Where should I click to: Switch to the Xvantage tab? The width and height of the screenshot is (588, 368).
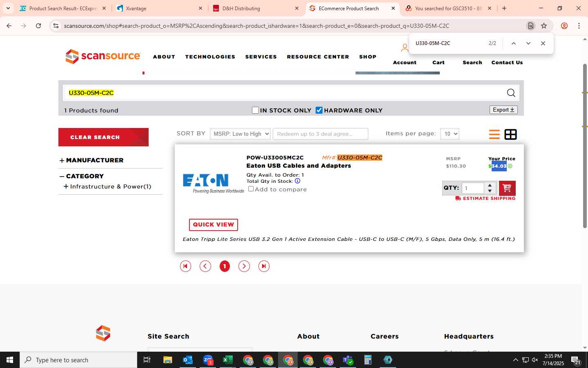159,8
